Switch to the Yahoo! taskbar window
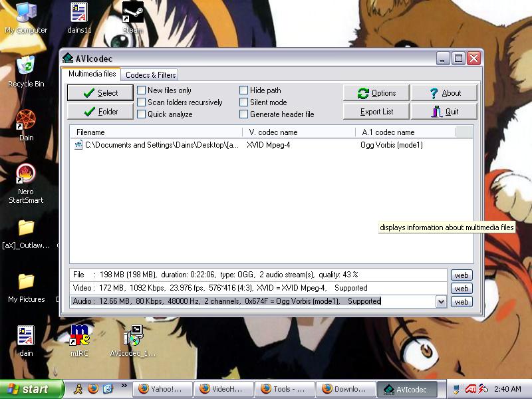 tap(162, 389)
